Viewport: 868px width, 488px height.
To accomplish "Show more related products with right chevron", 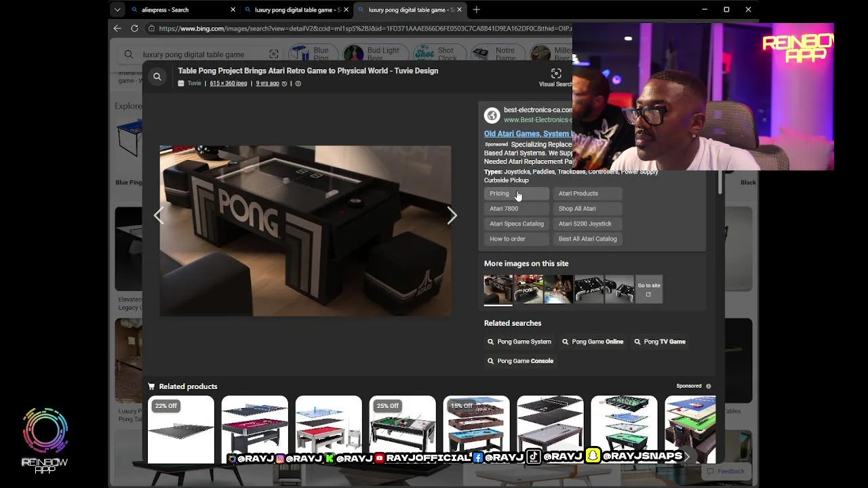I will tap(687, 457).
